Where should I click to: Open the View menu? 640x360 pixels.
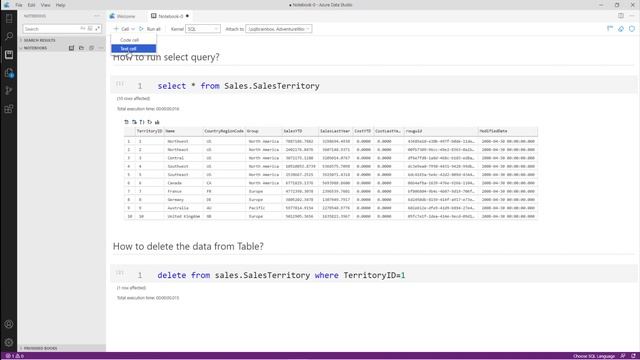(45, 5)
